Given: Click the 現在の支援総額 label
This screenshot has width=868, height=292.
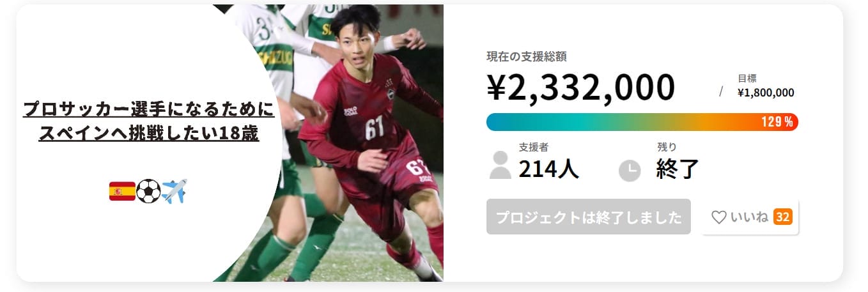Looking at the screenshot, I should (x=527, y=56).
